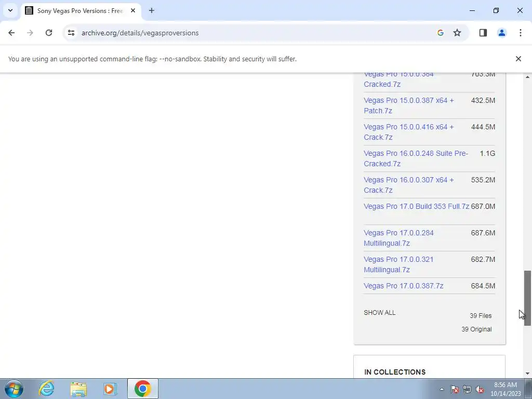The height and width of the screenshot is (399, 532).
Task: Dismiss the unsupported flag warning bar
Action: tap(518, 59)
